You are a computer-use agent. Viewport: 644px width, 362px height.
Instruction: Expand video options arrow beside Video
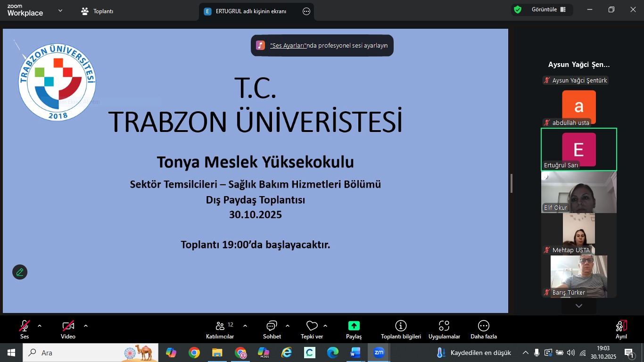[x=86, y=325]
